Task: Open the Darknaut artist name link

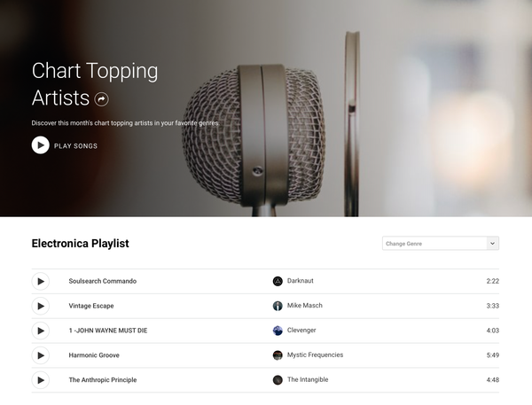Action: [x=301, y=281]
